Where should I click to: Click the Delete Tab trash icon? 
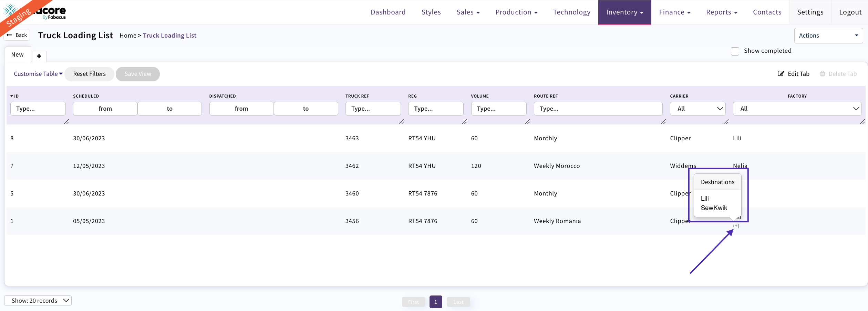coord(823,74)
